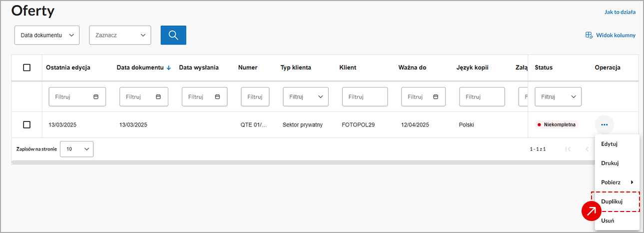Click the Jak to działa link
This screenshot has height=233, width=644.
point(620,12)
